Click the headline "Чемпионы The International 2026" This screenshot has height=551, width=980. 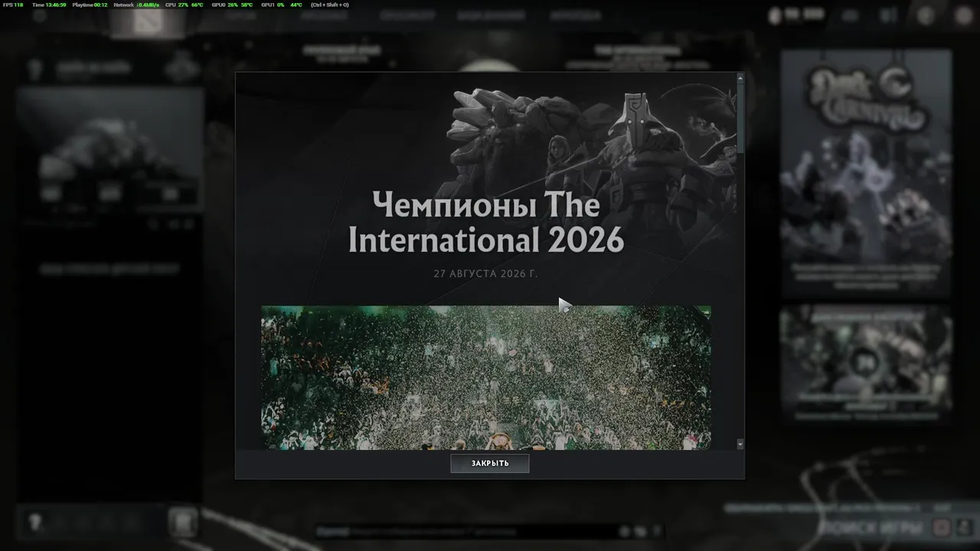pyautogui.click(x=486, y=223)
